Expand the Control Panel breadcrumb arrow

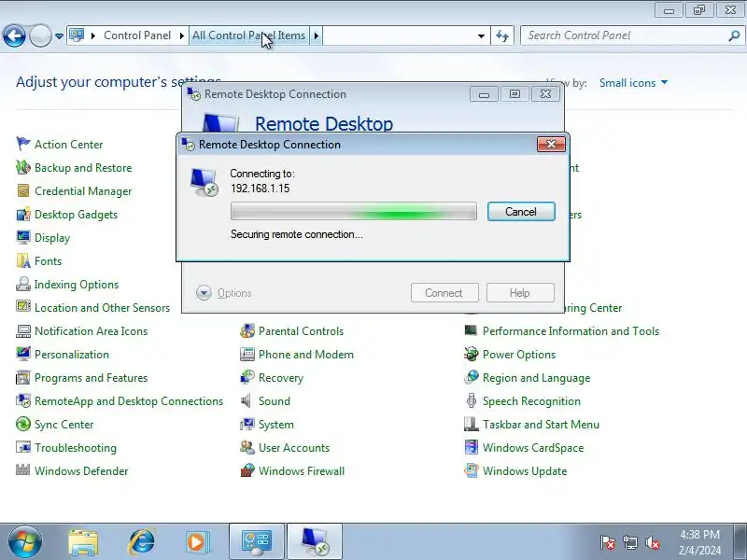click(x=182, y=35)
